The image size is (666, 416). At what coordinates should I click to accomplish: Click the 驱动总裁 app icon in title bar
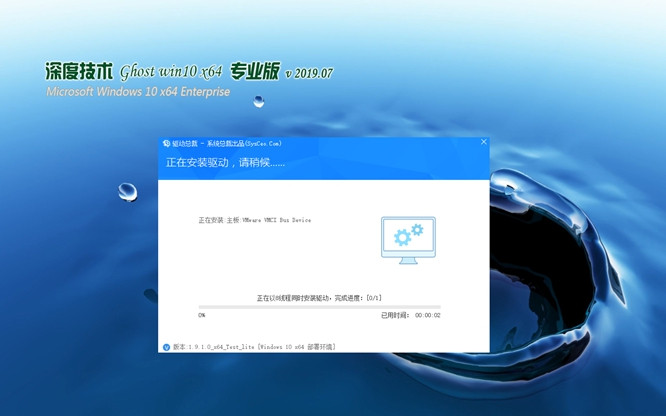[166, 143]
